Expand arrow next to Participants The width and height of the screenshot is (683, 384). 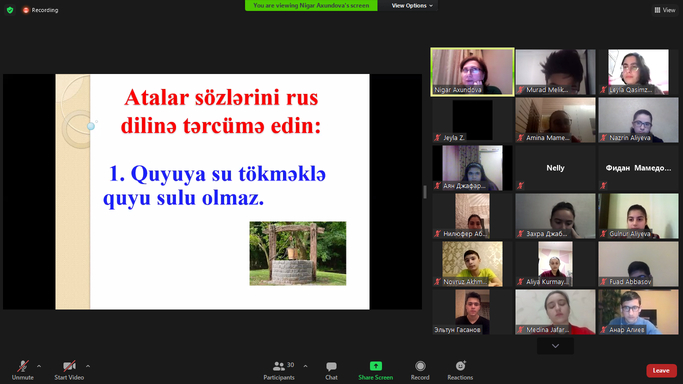click(305, 366)
